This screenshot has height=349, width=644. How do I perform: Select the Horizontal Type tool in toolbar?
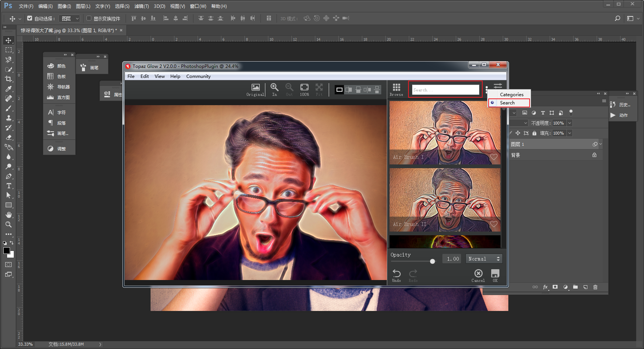tap(9, 186)
